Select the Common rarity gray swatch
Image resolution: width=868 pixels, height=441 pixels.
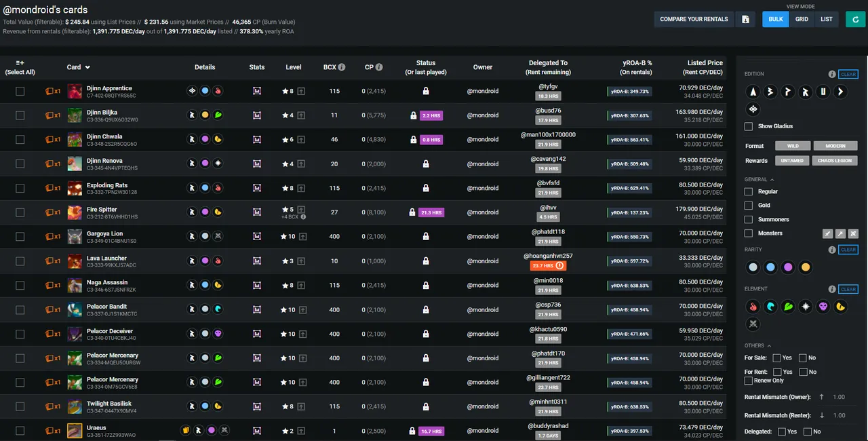click(x=753, y=267)
